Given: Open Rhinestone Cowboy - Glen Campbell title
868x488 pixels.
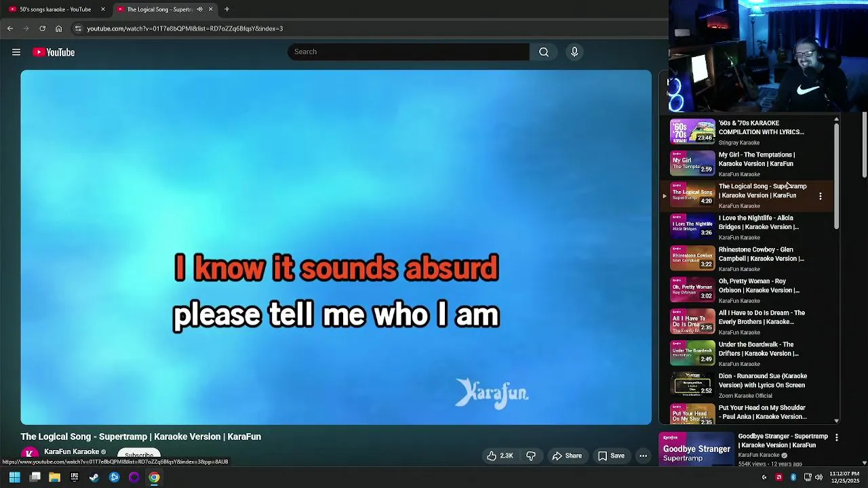Looking at the screenshot, I should pos(761,254).
